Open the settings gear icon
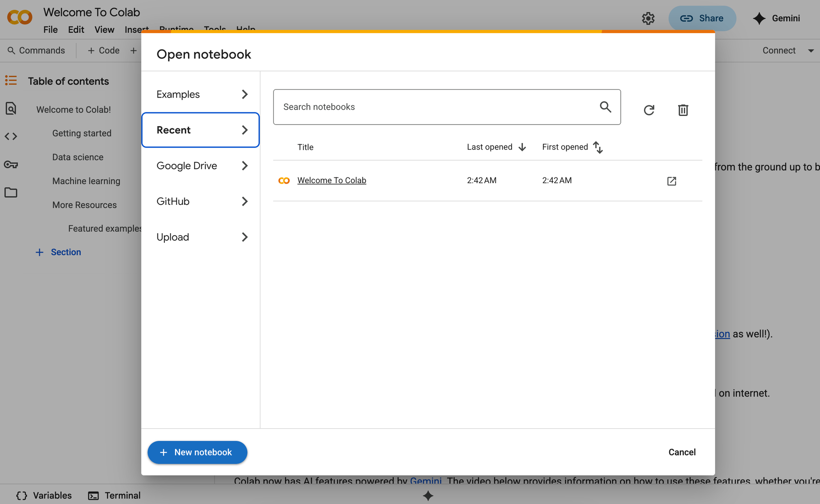Image resolution: width=820 pixels, height=504 pixels. click(x=648, y=18)
